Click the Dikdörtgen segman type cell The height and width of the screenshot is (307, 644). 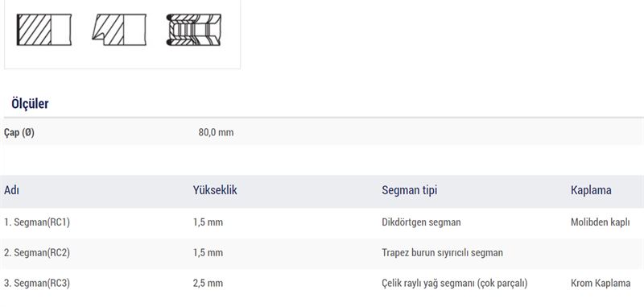pos(421,222)
